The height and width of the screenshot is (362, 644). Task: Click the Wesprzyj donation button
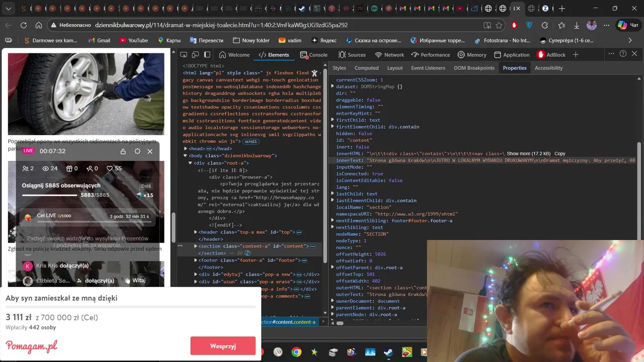(223, 346)
